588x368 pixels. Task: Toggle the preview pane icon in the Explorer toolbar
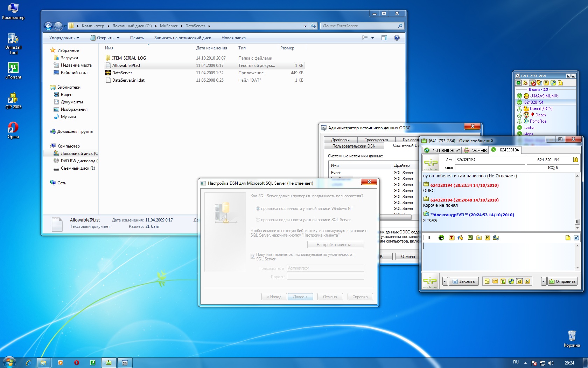(384, 38)
